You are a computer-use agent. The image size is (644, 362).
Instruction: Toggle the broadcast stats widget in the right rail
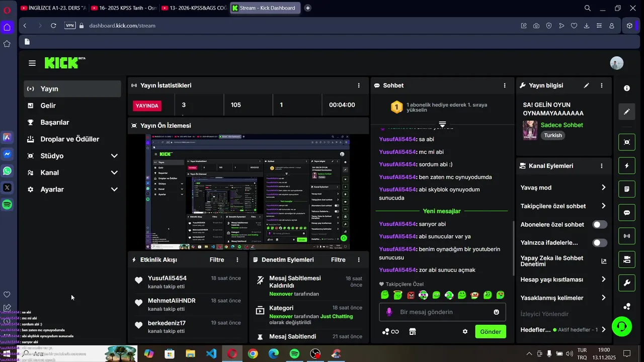click(x=627, y=236)
